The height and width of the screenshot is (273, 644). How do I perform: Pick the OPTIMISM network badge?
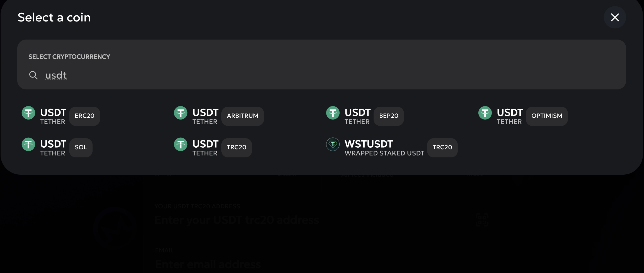coord(547,116)
